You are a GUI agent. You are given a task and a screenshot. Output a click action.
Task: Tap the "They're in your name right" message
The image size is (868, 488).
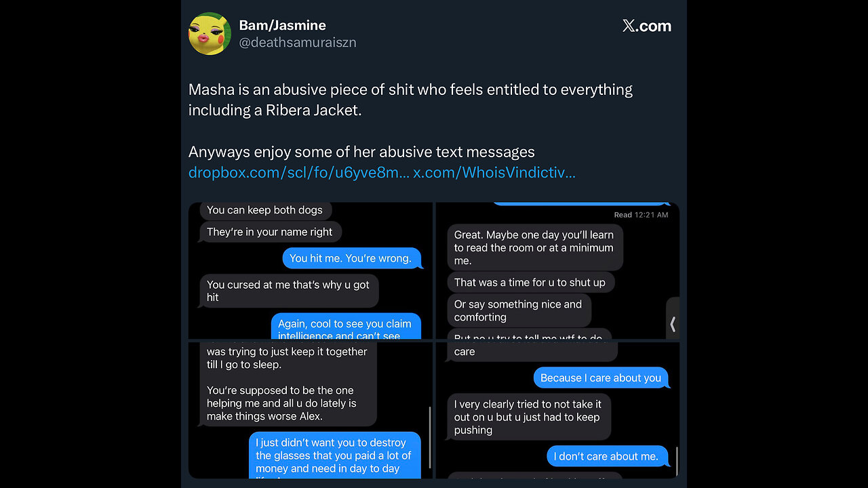point(270,232)
